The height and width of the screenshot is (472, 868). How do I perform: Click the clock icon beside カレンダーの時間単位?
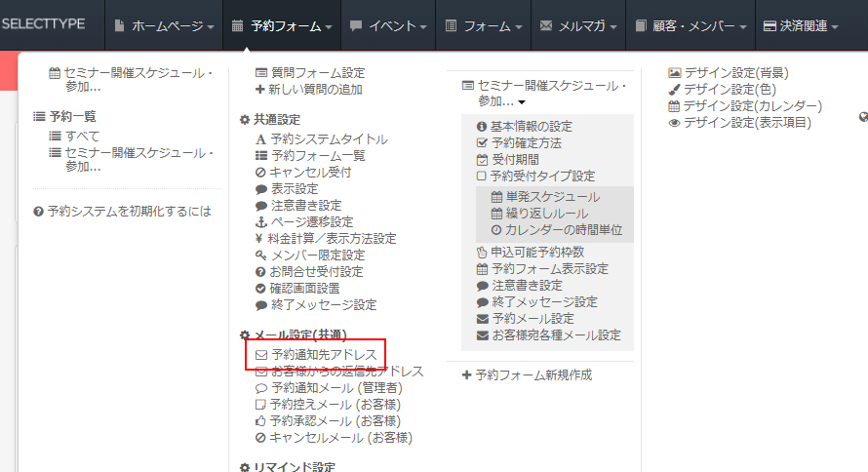(x=496, y=231)
